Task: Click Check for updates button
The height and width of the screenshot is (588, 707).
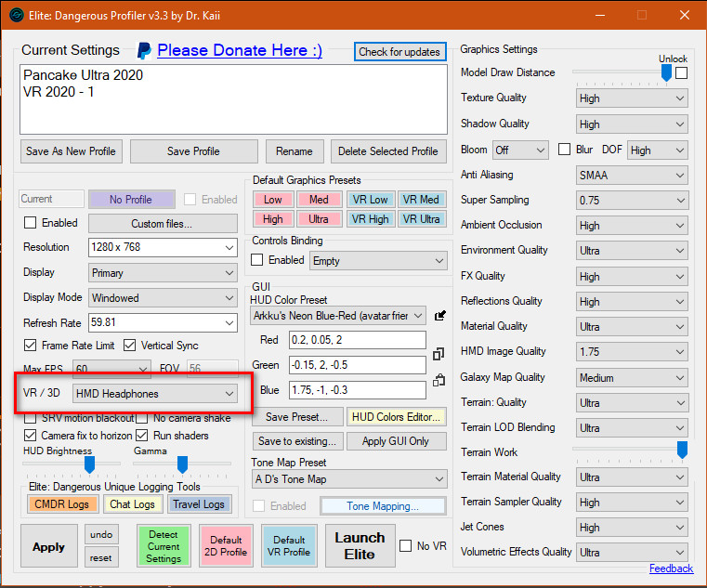Action: click(399, 52)
